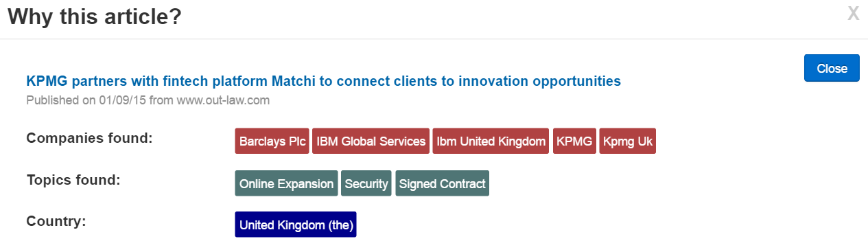This screenshot has width=868, height=252.
Task: Open the KPMG Matchi article headline link
Action: 323,81
